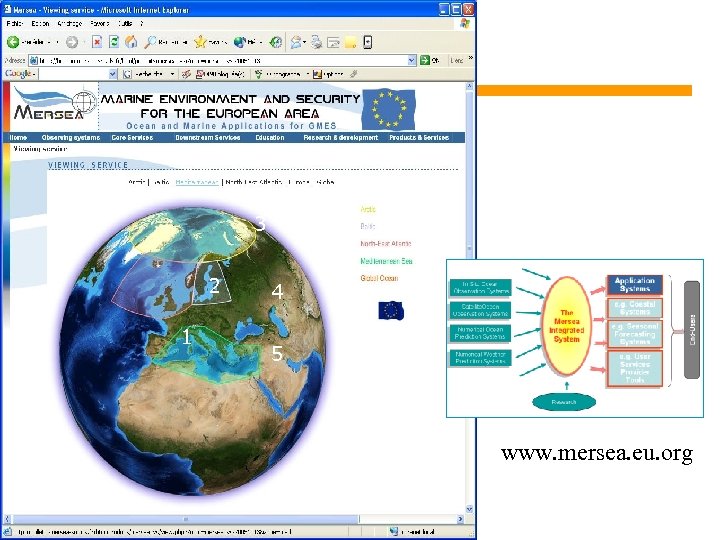
Task: Print the page with printer icon
Action: coord(316,42)
